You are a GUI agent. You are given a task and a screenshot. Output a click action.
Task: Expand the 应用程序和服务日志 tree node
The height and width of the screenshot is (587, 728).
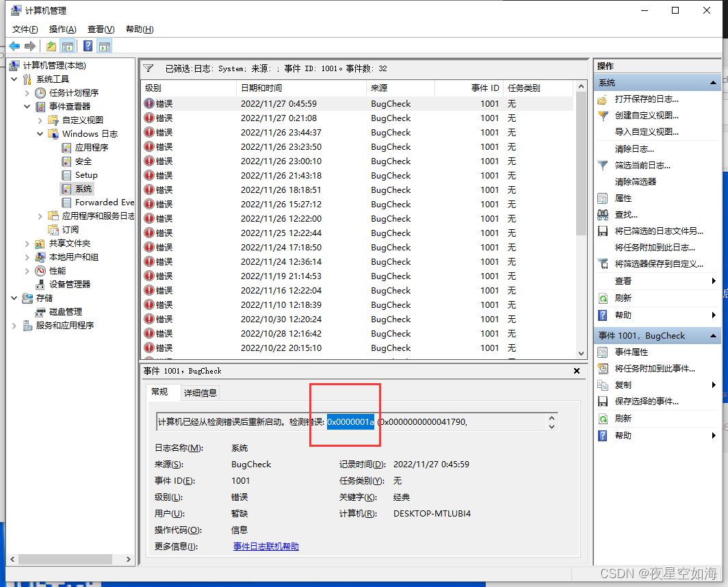click(x=40, y=216)
